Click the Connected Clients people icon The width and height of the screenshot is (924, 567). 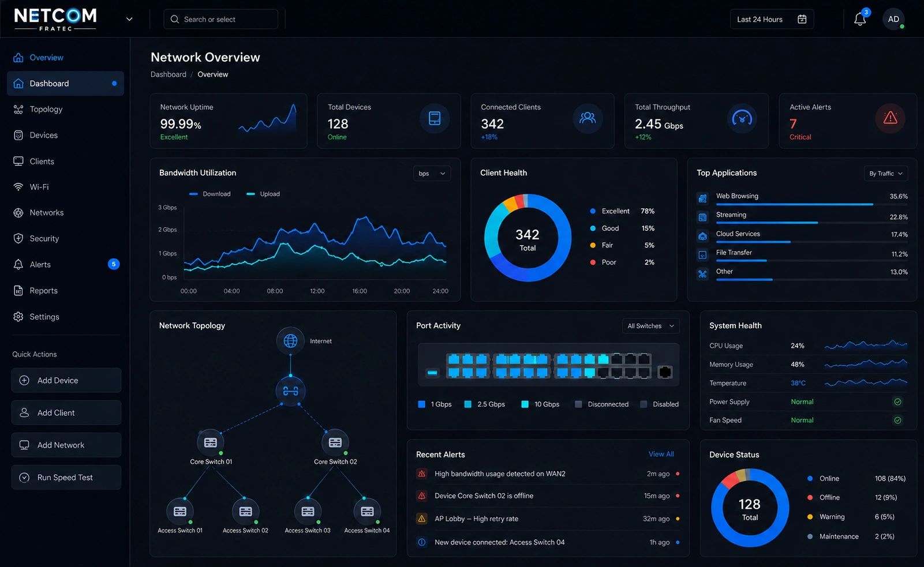click(588, 118)
